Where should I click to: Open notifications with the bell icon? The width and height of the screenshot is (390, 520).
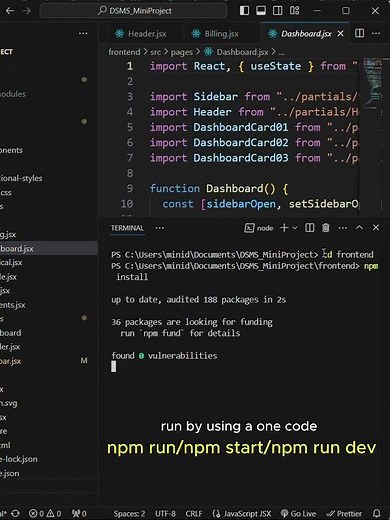pos(377,513)
